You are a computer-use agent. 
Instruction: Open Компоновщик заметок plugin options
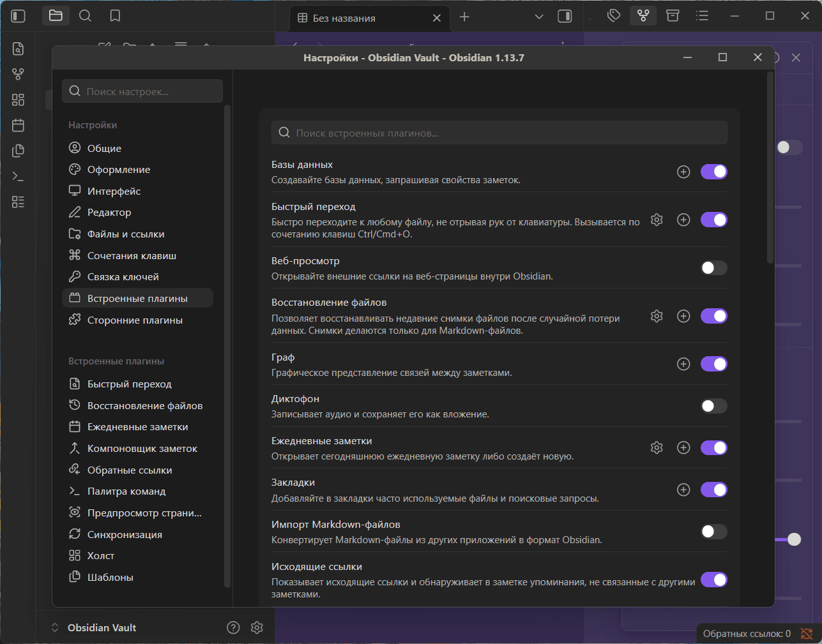point(137,449)
